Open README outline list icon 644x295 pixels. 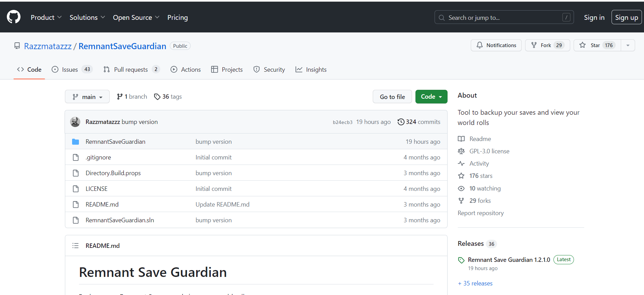click(76, 245)
